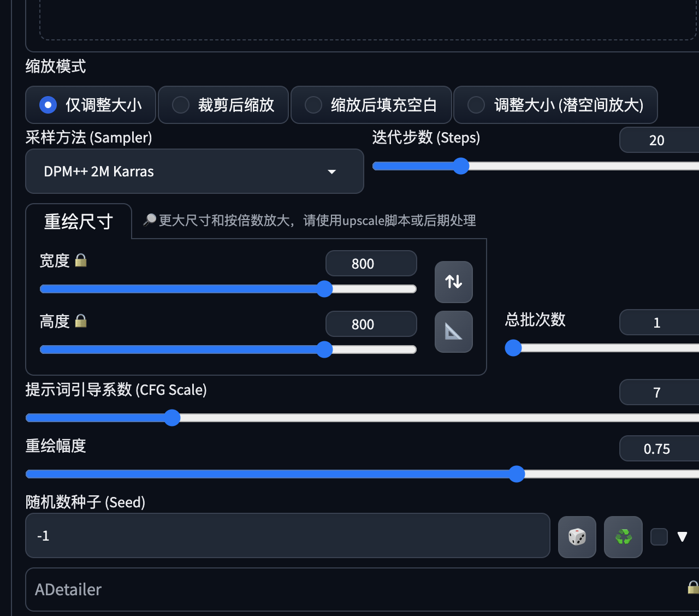Screen dimensions: 699x616
Task: Tick the extra seed options checkbox
Action: click(x=659, y=537)
